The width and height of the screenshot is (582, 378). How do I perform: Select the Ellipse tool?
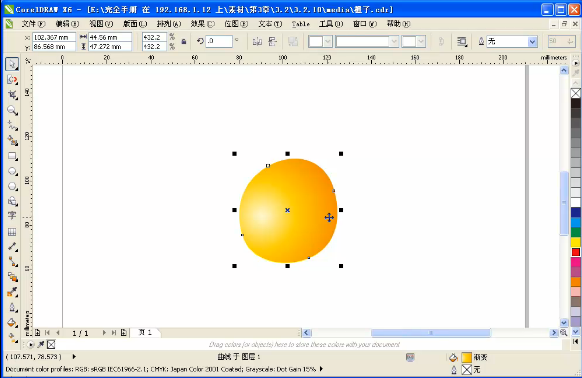(12, 171)
